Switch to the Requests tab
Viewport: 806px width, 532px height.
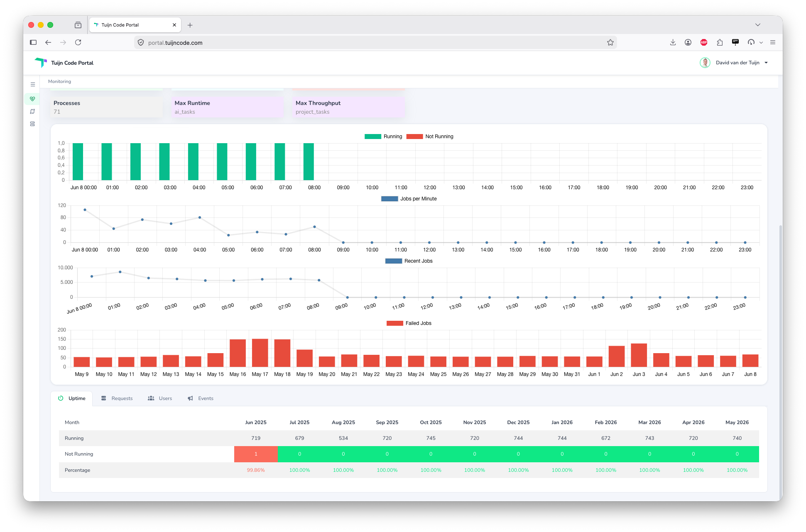coord(117,398)
